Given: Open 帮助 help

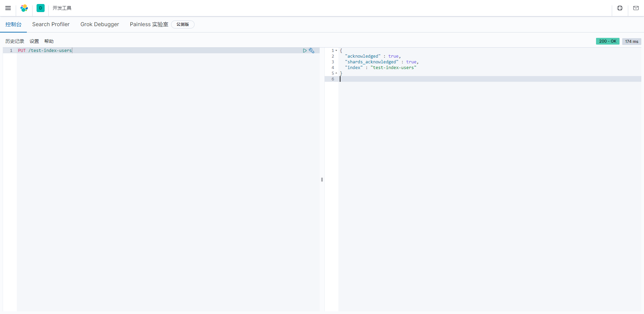Looking at the screenshot, I should (49, 41).
